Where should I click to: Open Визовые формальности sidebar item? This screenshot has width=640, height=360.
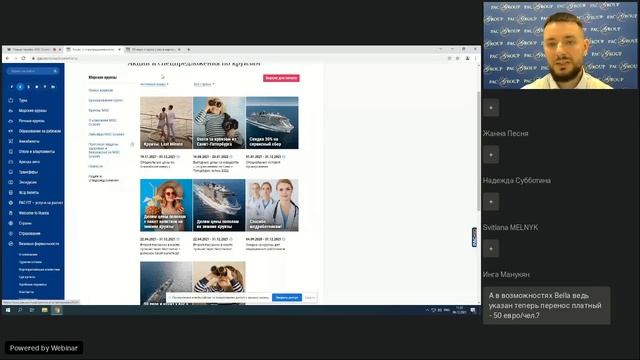click(x=39, y=244)
